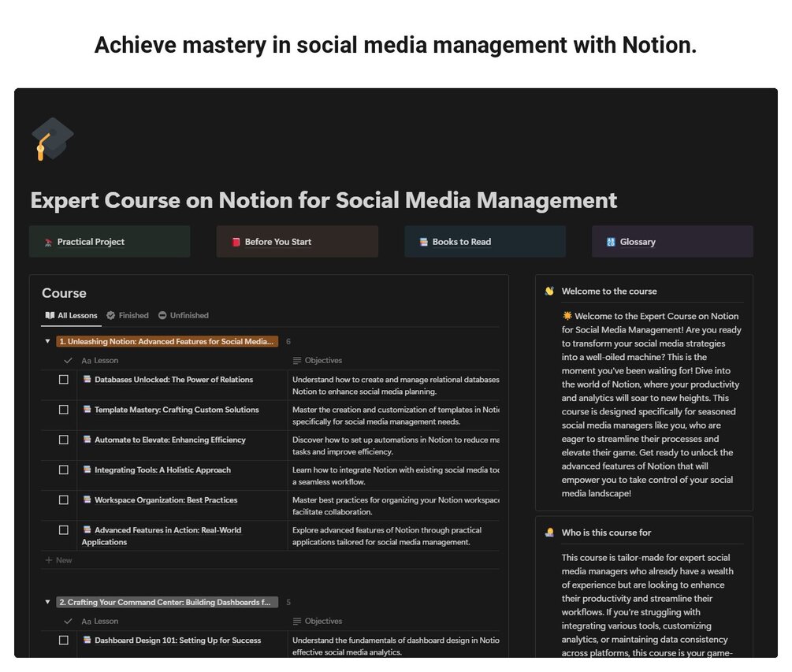Click the orange Unleashing Notion group tag

click(x=167, y=342)
